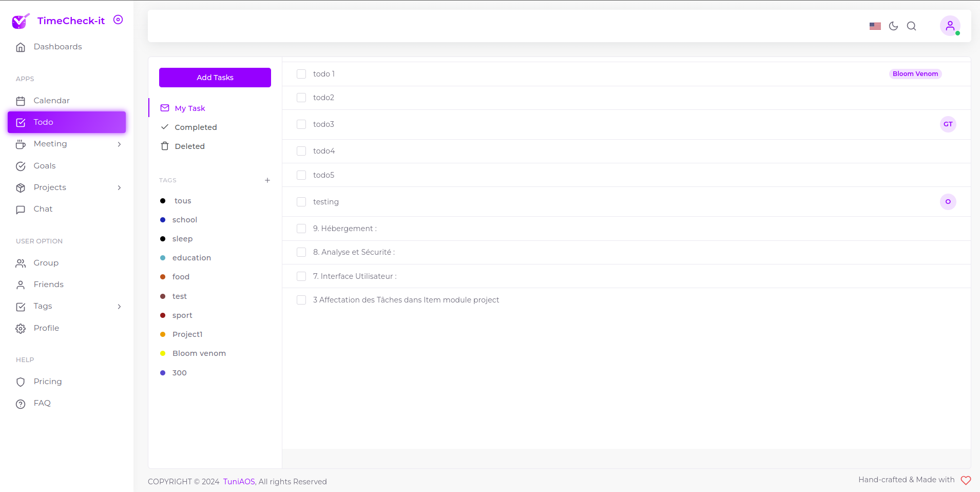Open the TuniAOS footer link
Image resolution: width=980 pixels, height=492 pixels.
click(238, 481)
